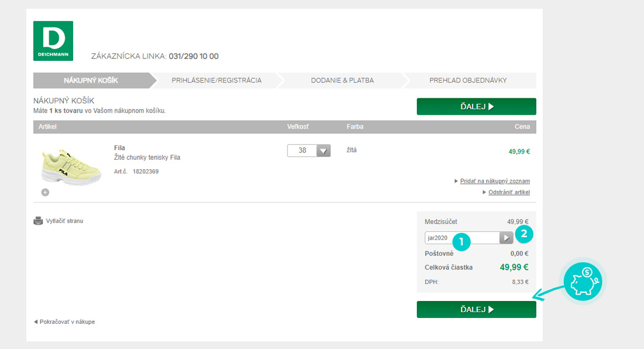644x349 pixels.
Task: Go to the Prihlásenie/Registrácia step
Action: [x=217, y=80]
